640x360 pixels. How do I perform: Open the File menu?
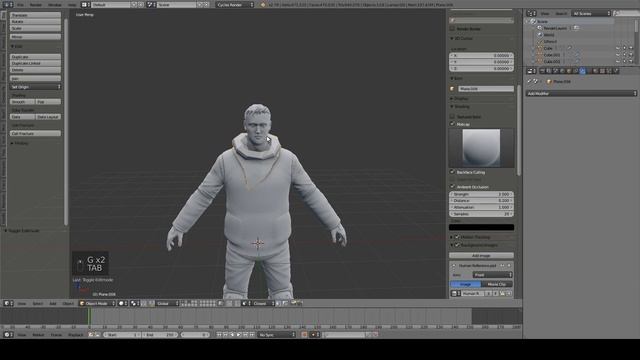(20, 4)
